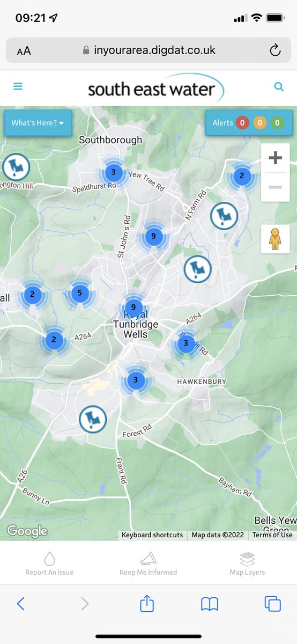Zoom out with the minus button
Image resolution: width=297 pixels, height=644 pixels.
tap(275, 187)
